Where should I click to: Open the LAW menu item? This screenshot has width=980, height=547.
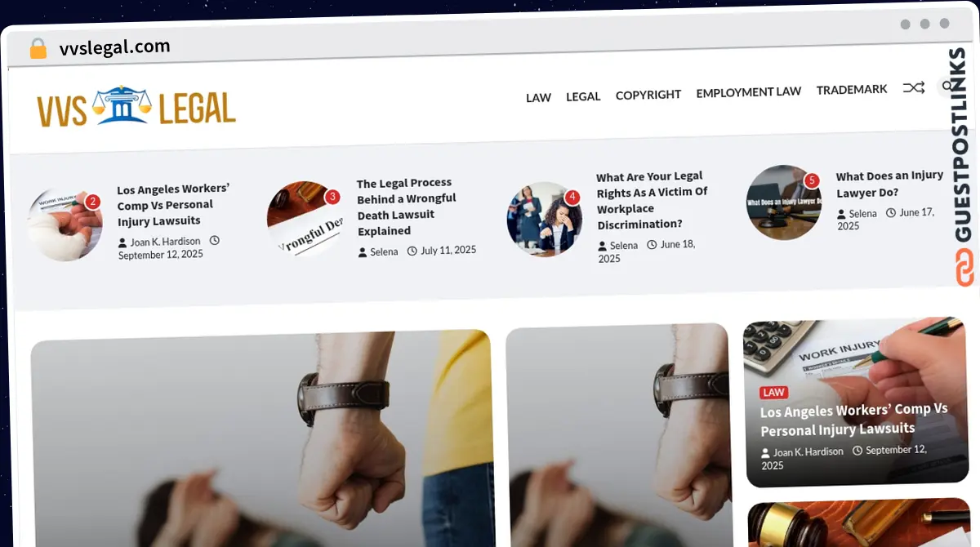tap(538, 97)
